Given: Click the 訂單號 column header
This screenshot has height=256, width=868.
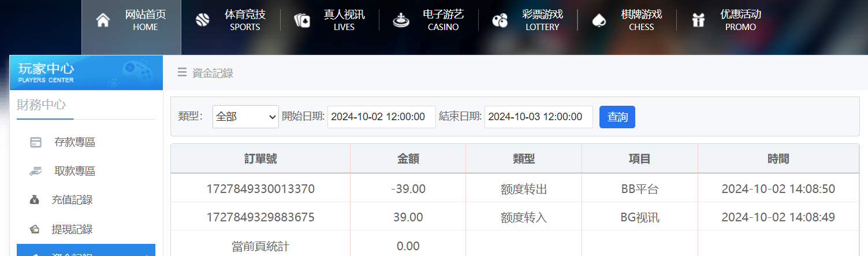Looking at the screenshot, I should pyautogui.click(x=260, y=159).
